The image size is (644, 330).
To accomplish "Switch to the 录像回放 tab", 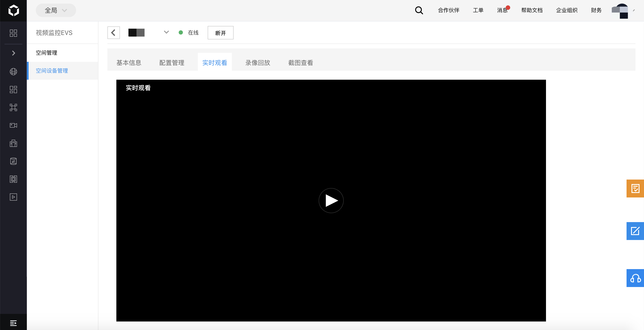I will click(258, 62).
